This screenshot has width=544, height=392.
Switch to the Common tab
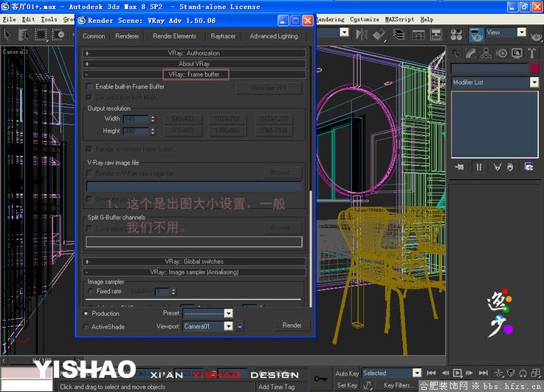[x=94, y=36]
